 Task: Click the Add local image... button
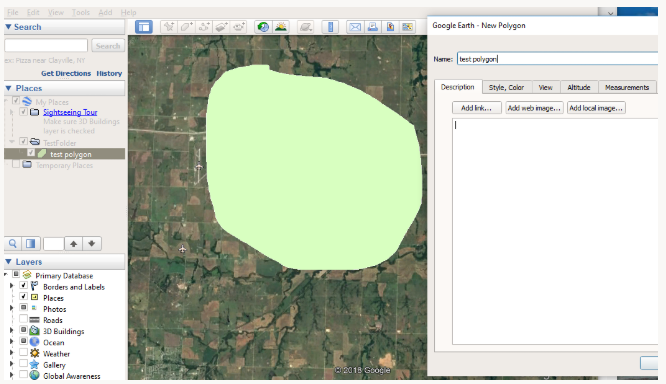596,108
